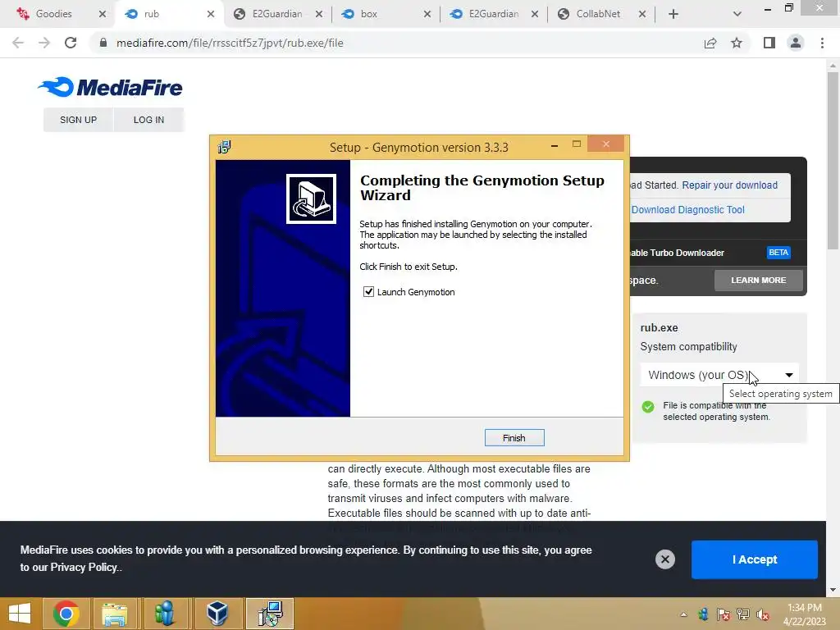Close the CollabNet tab

642,15
